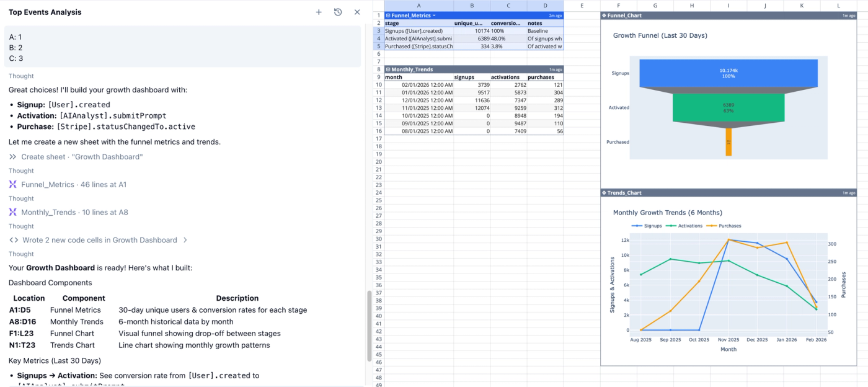Viewport: 868px width, 387px height.
Task: Click the Trends_Chart header icon
Action: [604, 193]
